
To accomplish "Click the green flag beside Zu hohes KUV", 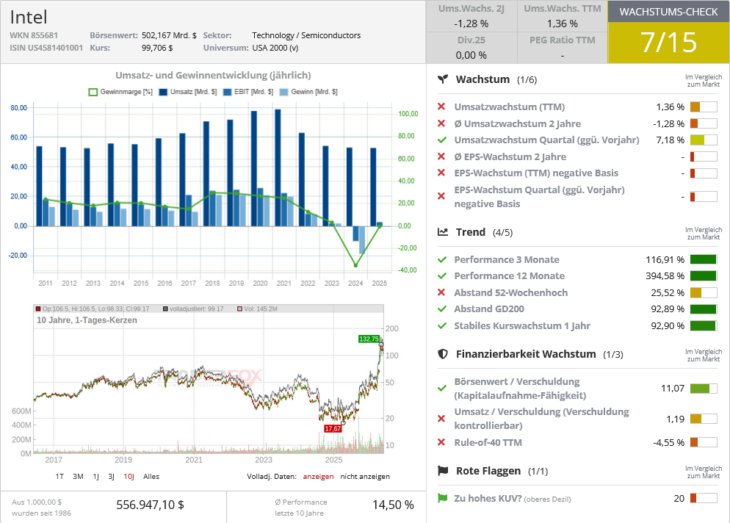I will [442, 498].
